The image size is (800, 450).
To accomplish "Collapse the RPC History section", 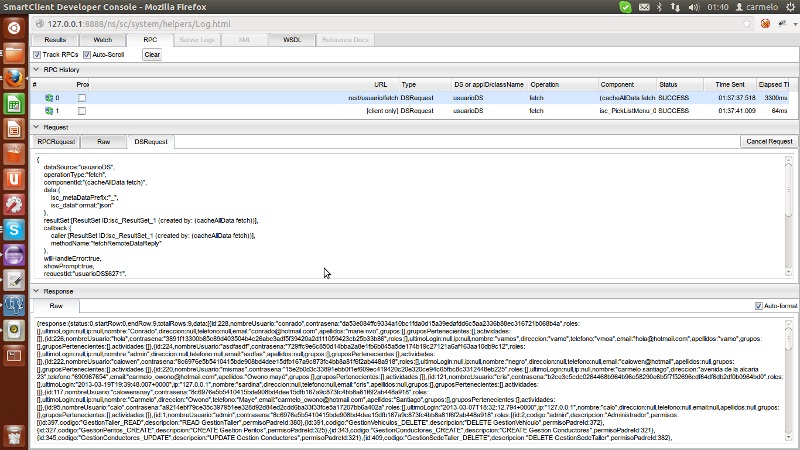I will [37, 70].
